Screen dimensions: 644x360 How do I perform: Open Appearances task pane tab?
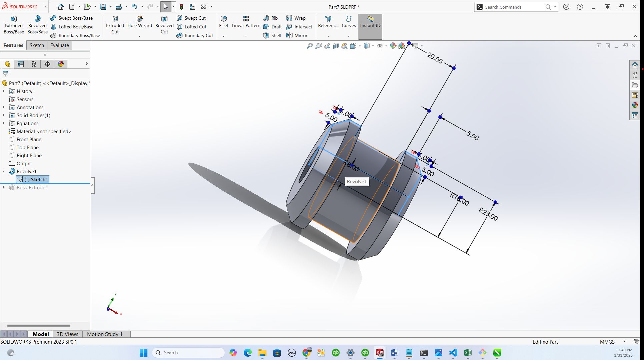click(x=635, y=105)
